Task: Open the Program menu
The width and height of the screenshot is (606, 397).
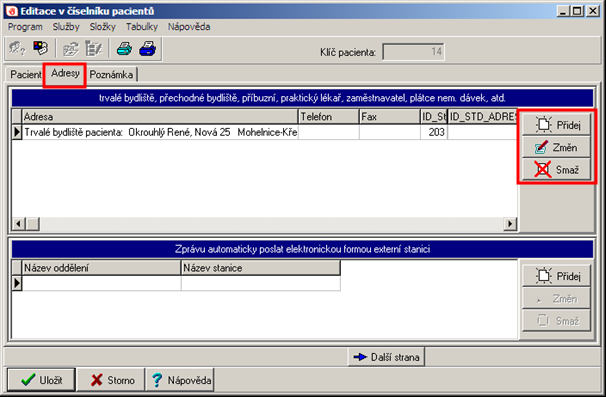Action: (x=25, y=27)
